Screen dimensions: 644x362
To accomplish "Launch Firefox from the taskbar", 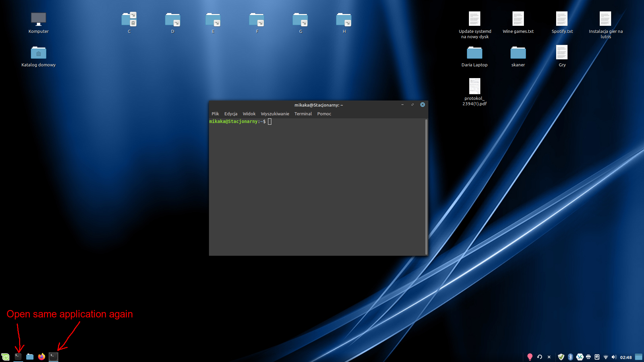I will (42, 357).
